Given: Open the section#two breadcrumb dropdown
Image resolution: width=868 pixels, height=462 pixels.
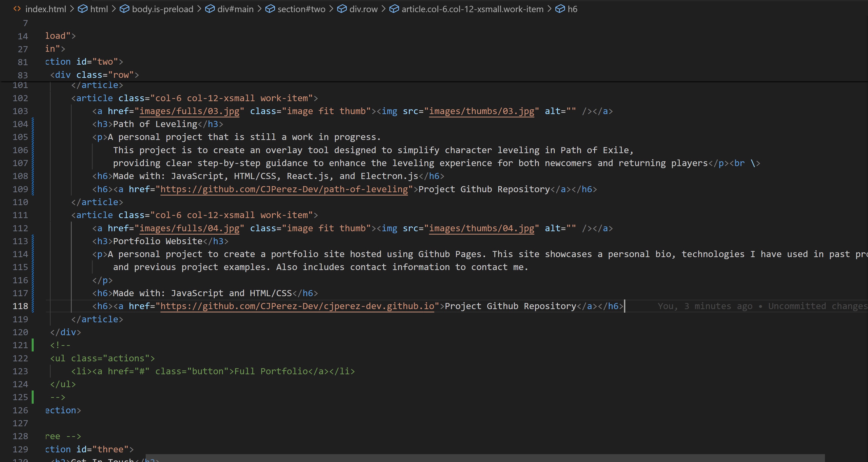Looking at the screenshot, I should 301,9.
